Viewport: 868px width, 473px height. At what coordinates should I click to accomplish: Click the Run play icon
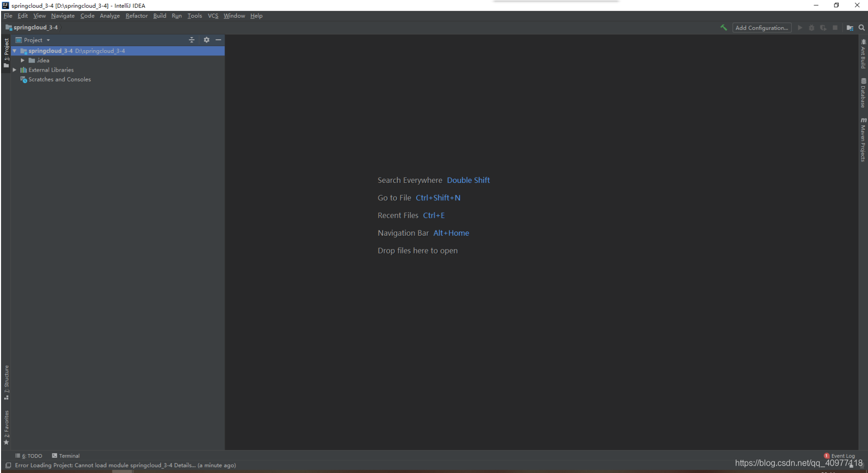[800, 28]
